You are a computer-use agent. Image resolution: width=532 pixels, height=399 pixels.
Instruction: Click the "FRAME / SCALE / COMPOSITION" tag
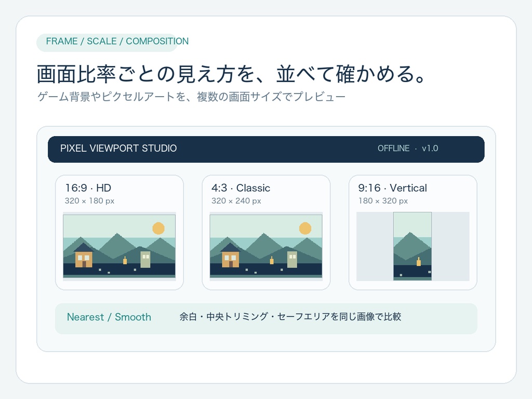tap(112, 43)
